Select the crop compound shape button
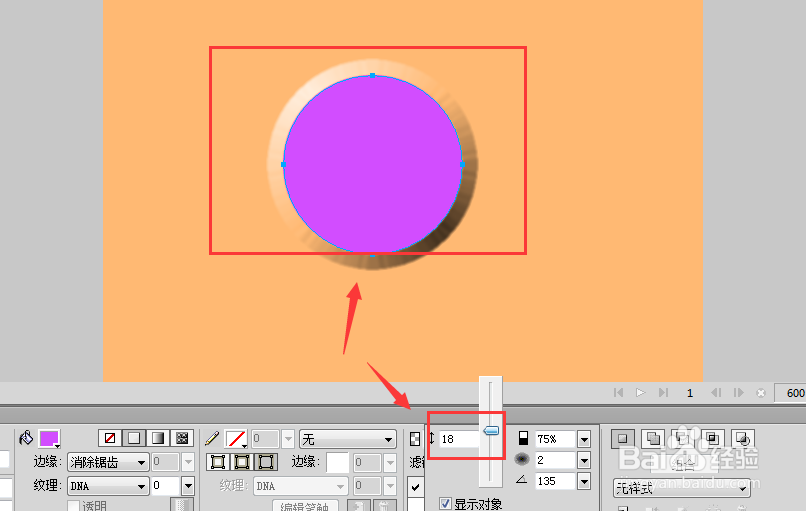Image resolution: width=806 pixels, height=511 pixels. pyautogui.click(x=743, y=439)
